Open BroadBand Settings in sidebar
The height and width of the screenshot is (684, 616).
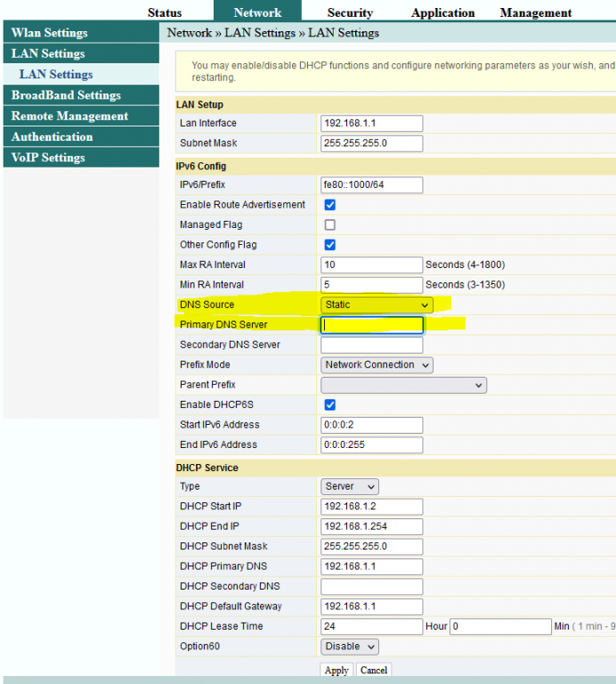point(66,95)
